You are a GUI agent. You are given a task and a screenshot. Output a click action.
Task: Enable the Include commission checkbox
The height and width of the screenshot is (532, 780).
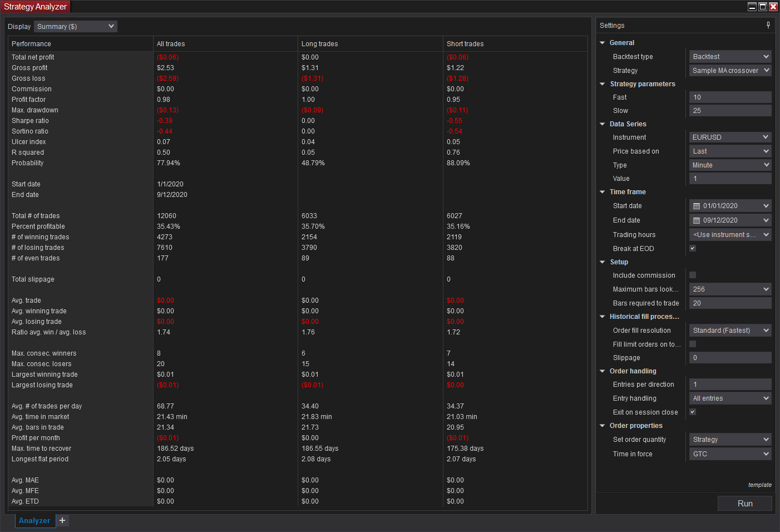coord(693,275)
